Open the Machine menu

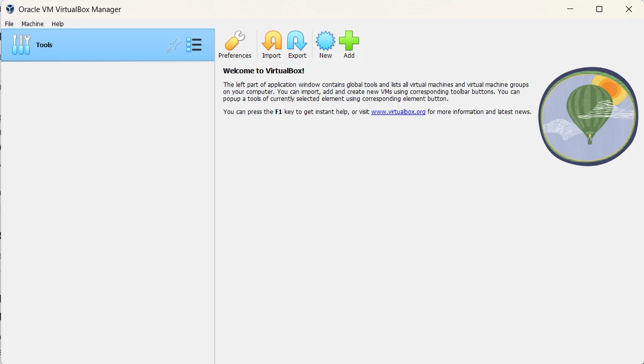pos(32,24)
